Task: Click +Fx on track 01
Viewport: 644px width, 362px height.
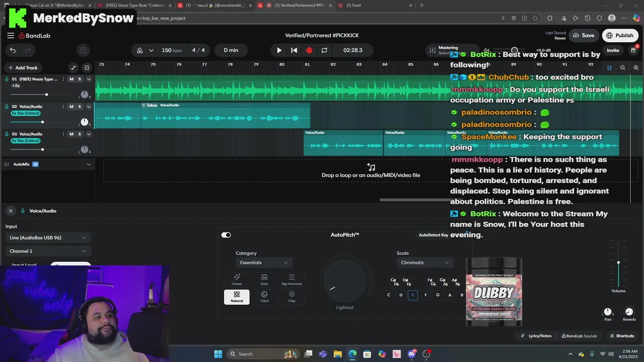Action: point(16,86)
